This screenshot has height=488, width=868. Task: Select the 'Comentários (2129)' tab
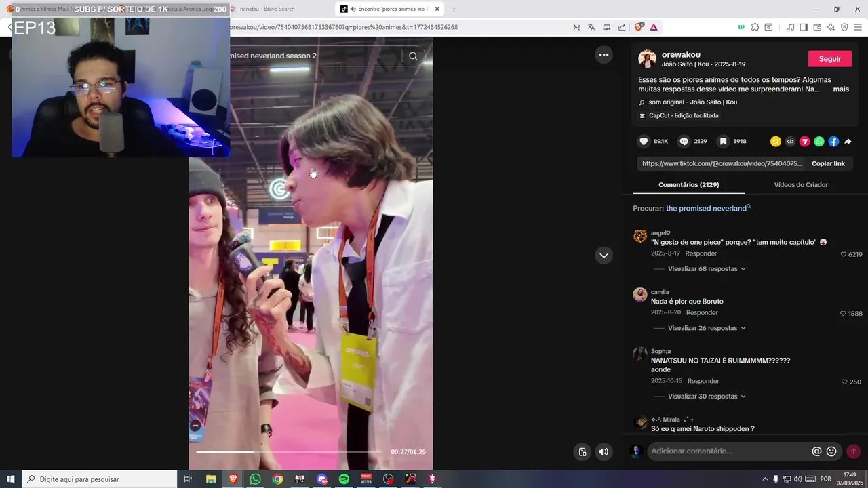[688, 185]
